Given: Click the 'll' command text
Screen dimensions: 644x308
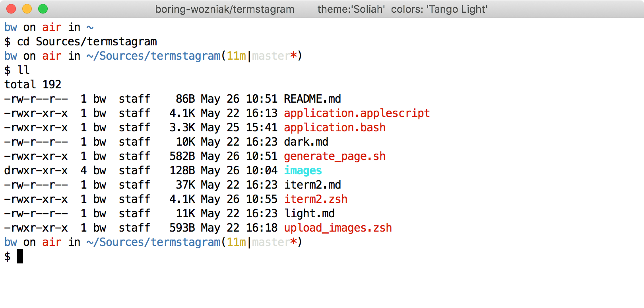Looking at the screenshot, I should coord(23,70).
